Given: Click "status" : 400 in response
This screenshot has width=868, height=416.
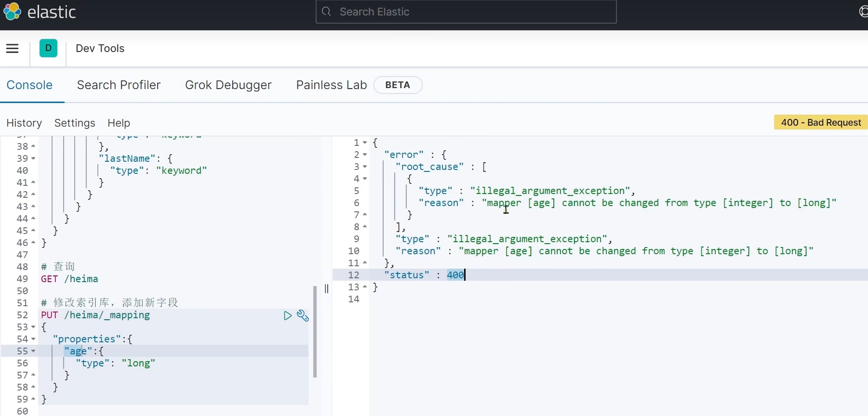Looking at the screenshot, I should (x=424, y=275).
